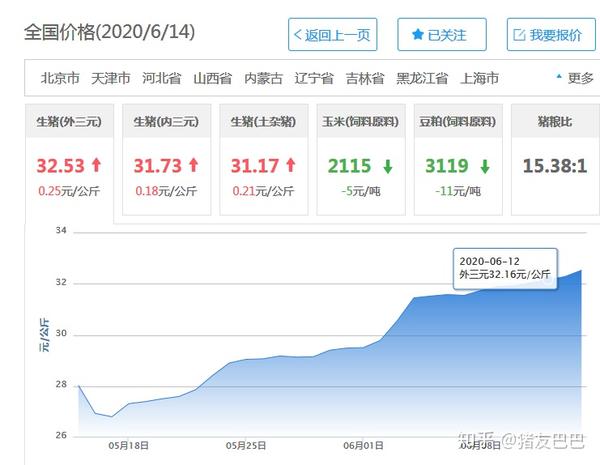Click the 31.17 price value
Viewport: 600px width, 465px height.
coord(254,166)
